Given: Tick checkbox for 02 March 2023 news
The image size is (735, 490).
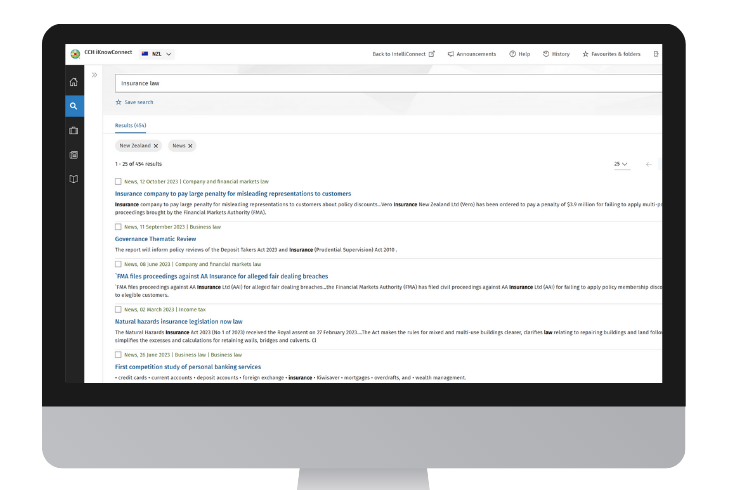Looking at the screenshot, I should tap(118, 310).
